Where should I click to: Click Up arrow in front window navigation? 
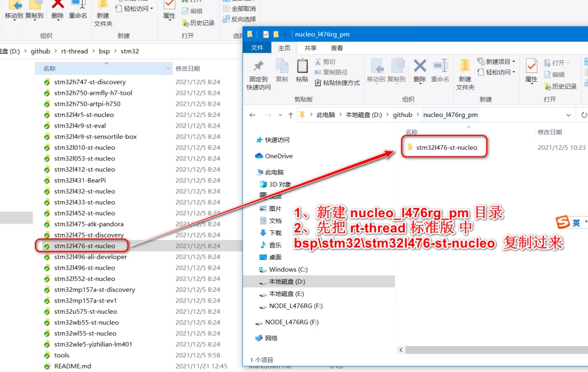(x=291, y=115)
